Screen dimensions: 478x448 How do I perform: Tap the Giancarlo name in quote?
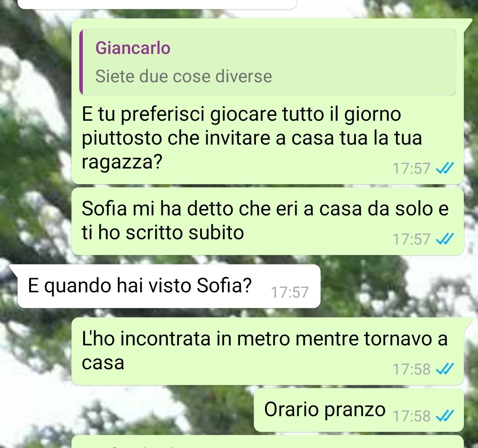point(133,48)
